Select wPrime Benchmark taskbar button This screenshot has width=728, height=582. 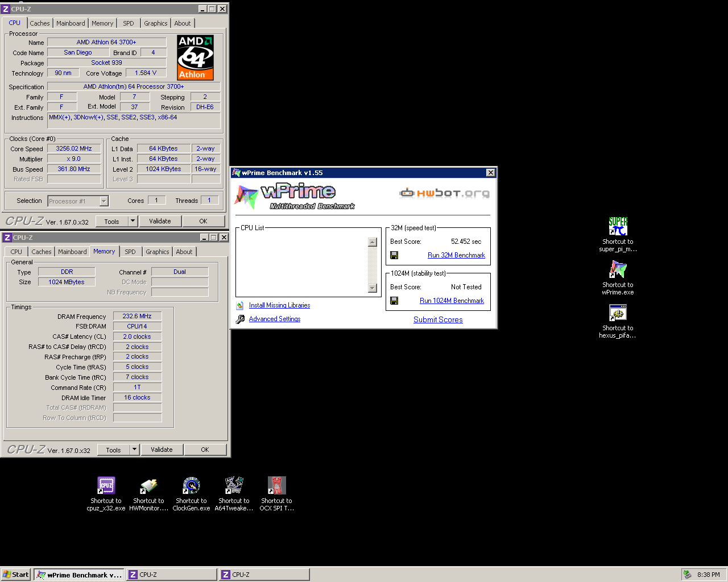click(x=78, y=575)
